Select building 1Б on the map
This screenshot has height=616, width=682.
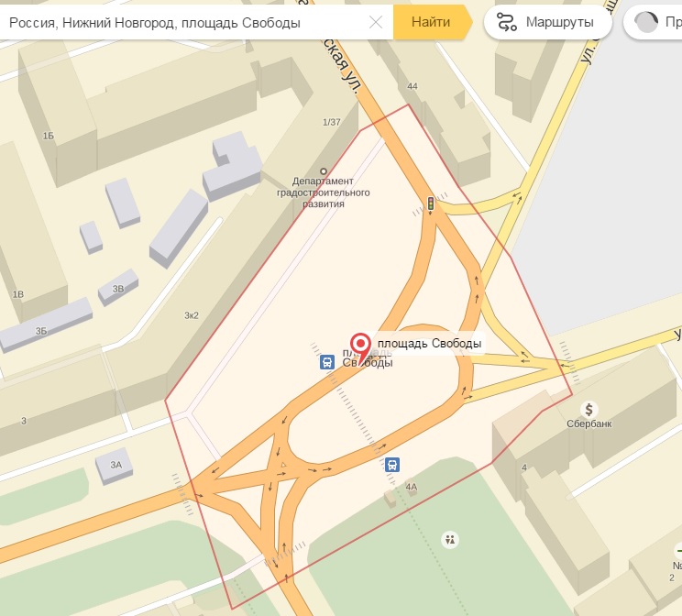coord(49,137)
